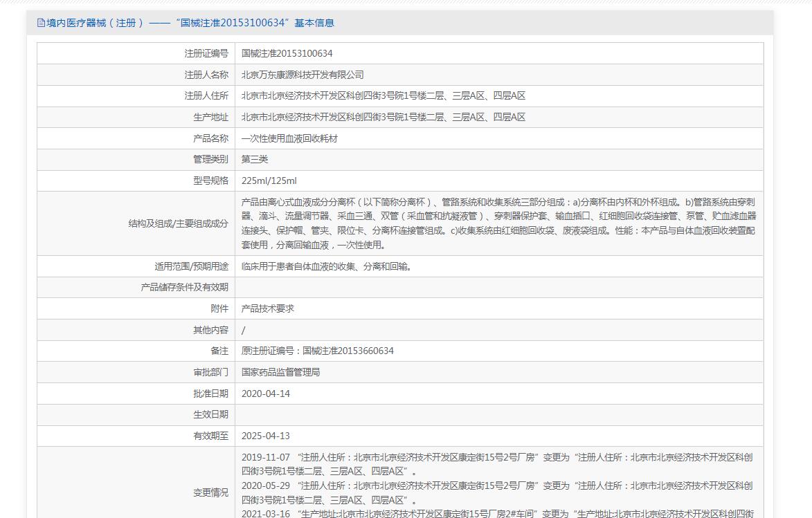Click the 结构及组成 description paragraph

click(x=498, y=223)
